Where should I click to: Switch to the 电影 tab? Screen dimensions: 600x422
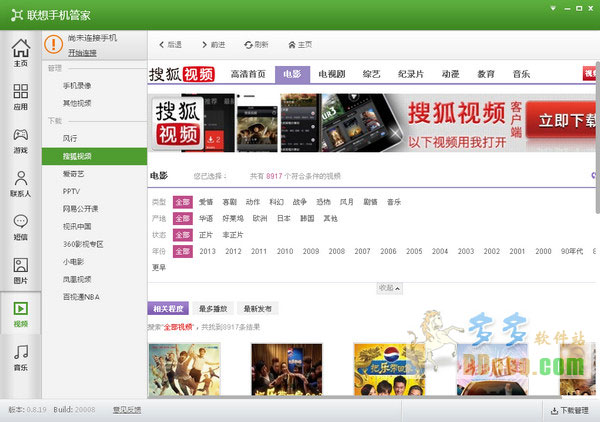pos(292,74)
